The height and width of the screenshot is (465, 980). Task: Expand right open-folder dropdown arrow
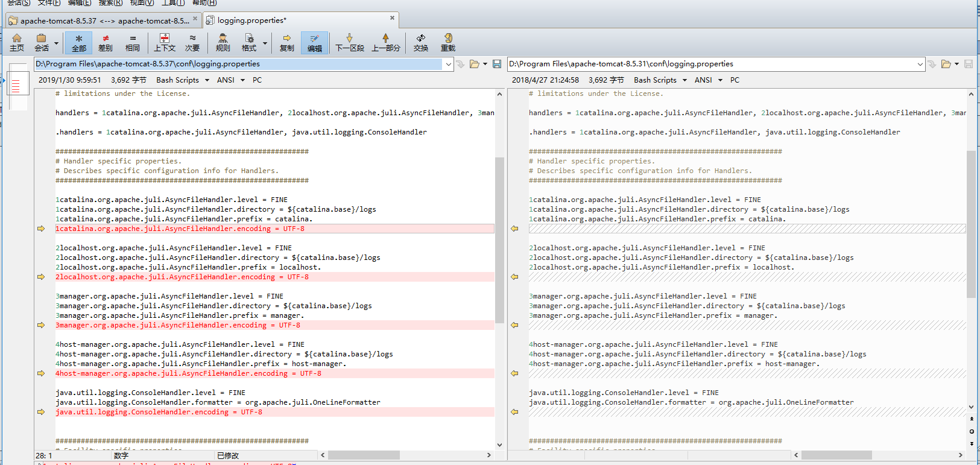click(x=956, y=64)
